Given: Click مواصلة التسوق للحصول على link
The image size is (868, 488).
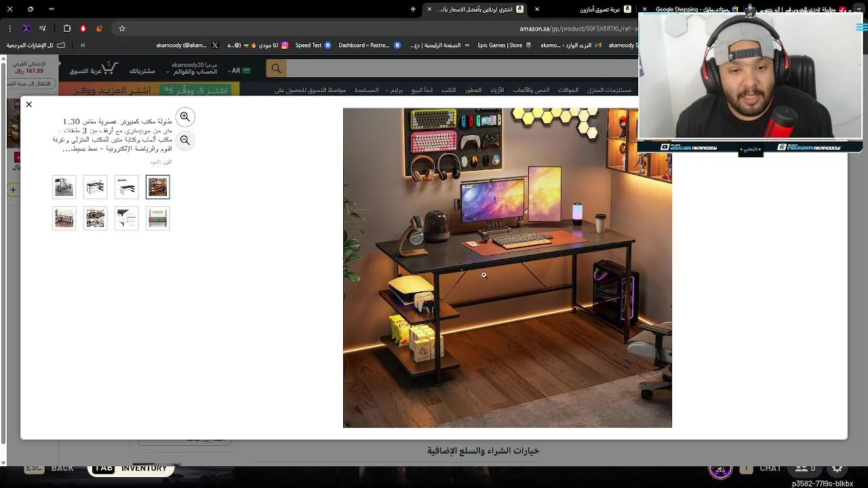Looking at the screenshot, I should (x=310, y=90).
